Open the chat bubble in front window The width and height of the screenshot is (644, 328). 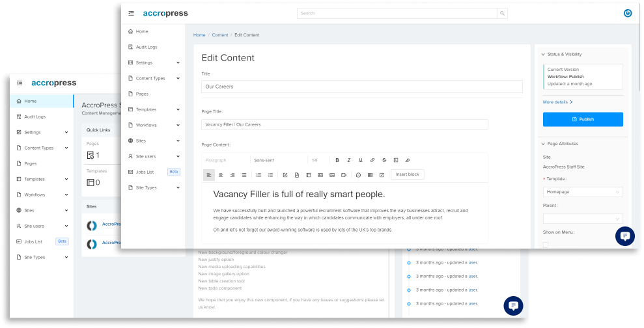(x=625, y=236)
